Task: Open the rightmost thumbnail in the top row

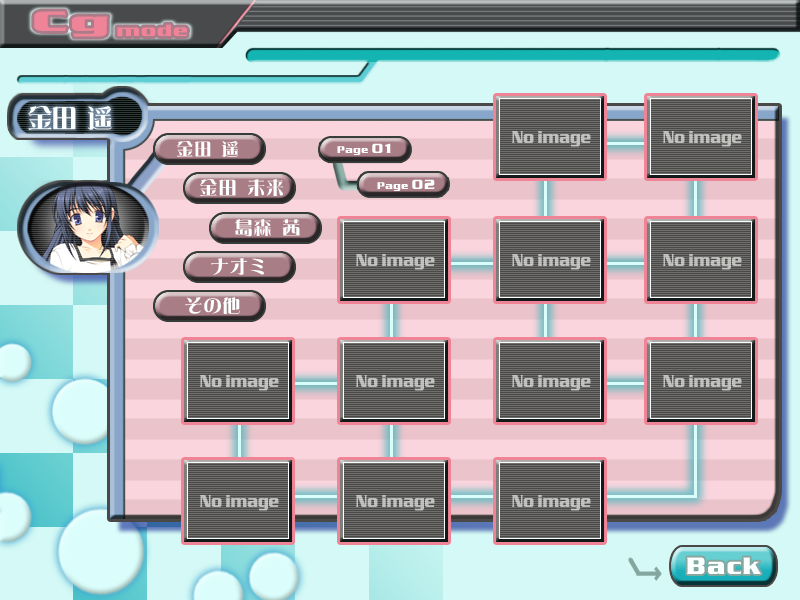Action: (x=701, y=137)
